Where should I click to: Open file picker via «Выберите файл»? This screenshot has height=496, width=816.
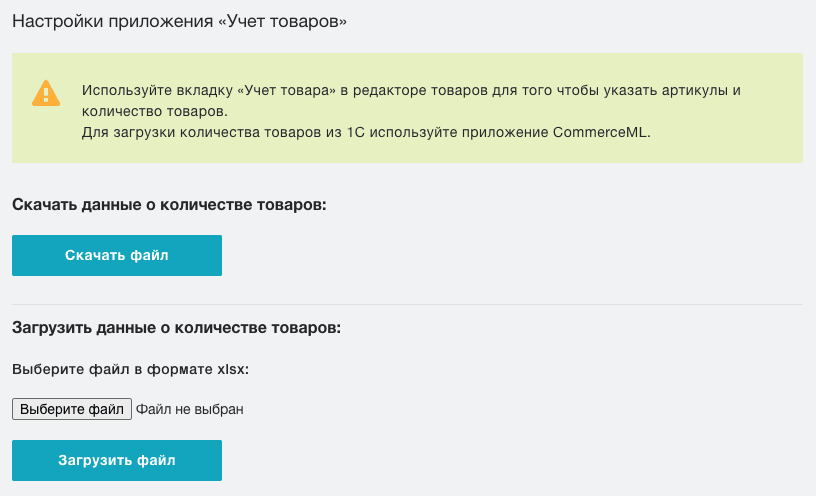tap(72, 409)
